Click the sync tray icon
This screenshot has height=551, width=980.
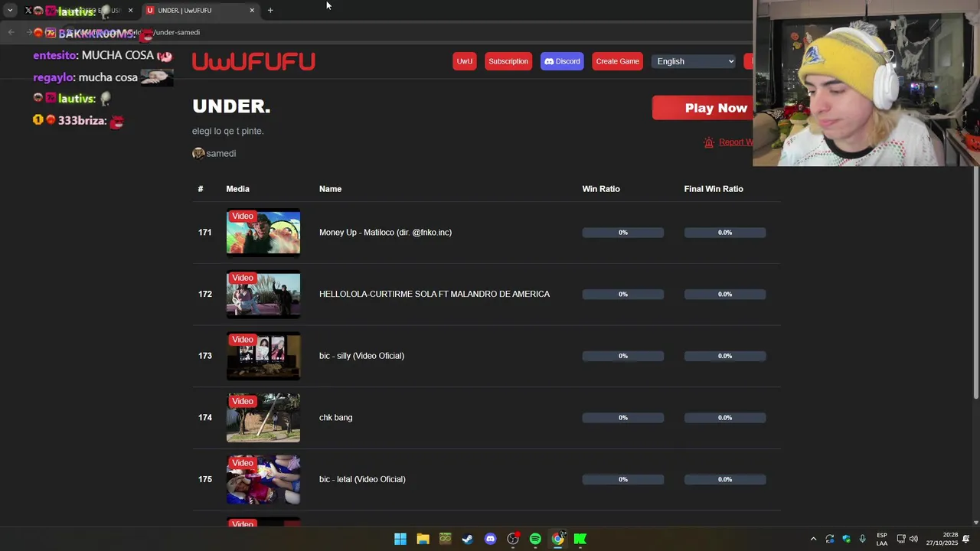click(x=830, y=539)
